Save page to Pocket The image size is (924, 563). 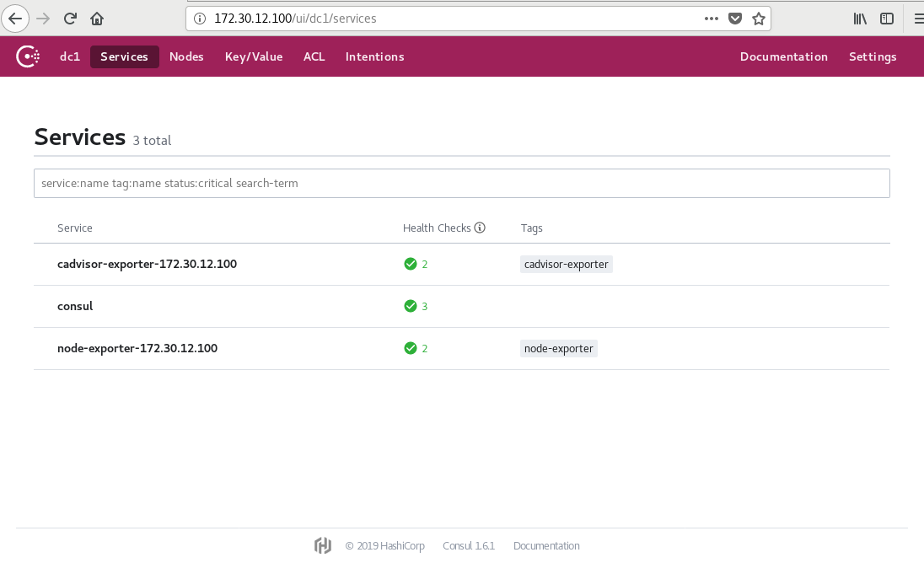[x=735, y=19]
